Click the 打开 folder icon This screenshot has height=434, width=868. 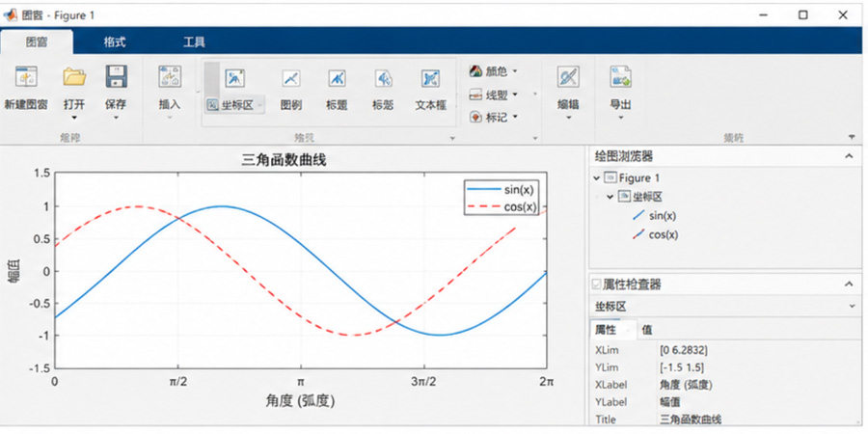click(x=74, y=76)
